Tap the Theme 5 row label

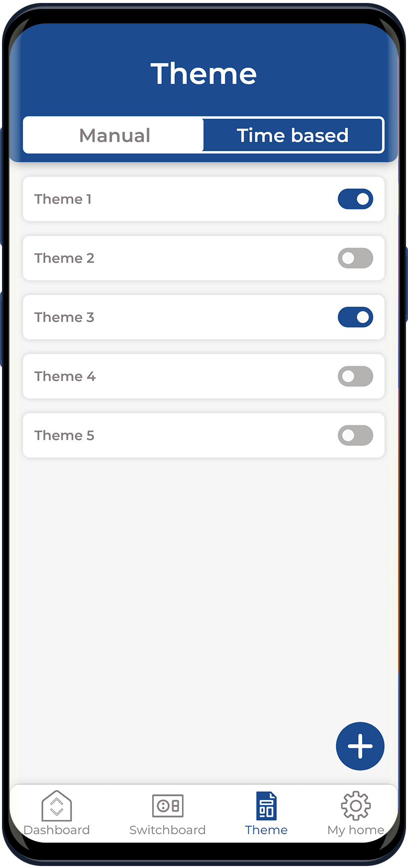pos(64,435)
